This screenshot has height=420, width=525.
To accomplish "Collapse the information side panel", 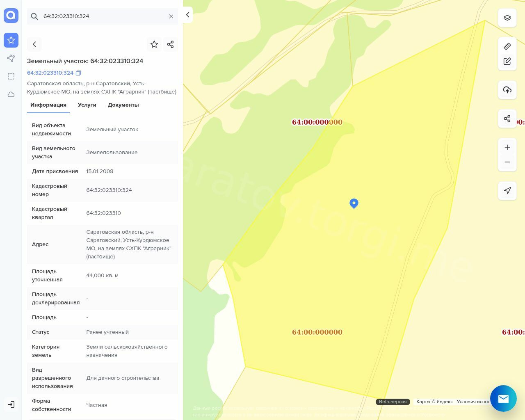I will (x=187, y=15).
